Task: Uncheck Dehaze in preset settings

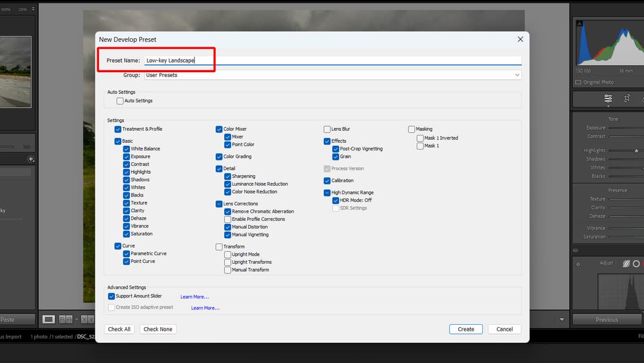Action: (126, 219)
